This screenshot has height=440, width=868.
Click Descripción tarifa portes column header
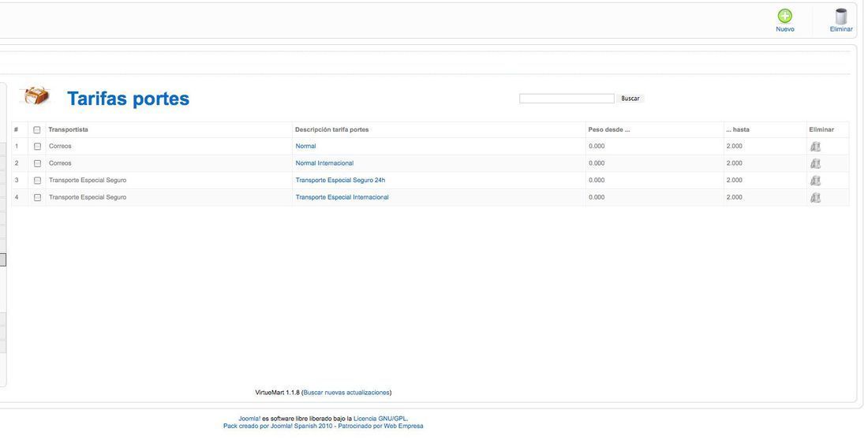(331, 129)
